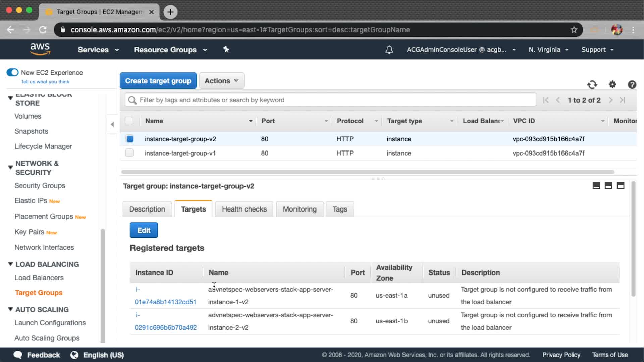
Task: Open the Monitoring tab
Action: click(x=300, y=209)
